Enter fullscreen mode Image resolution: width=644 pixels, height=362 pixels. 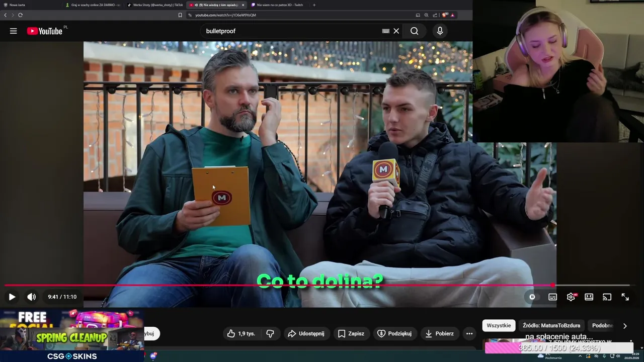pyautogui.click(x=625, y=297)
